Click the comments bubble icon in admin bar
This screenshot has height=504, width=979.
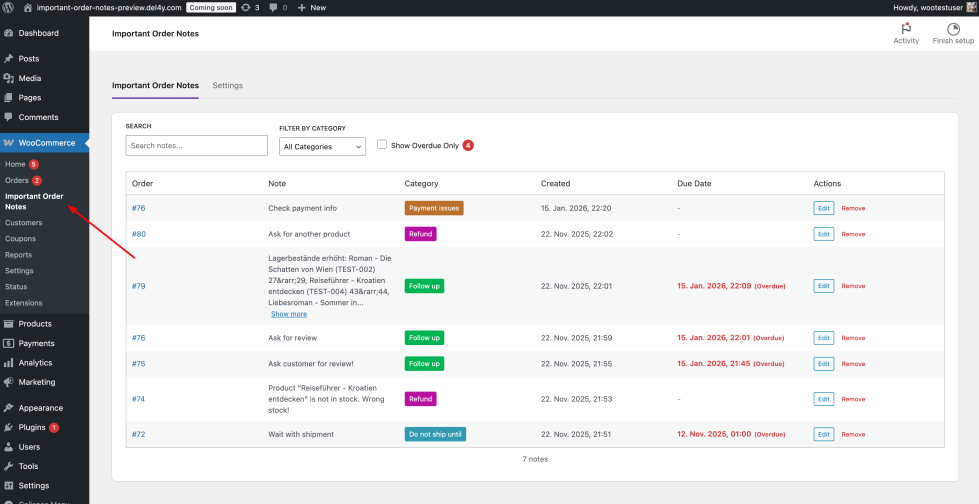[274, 7]
